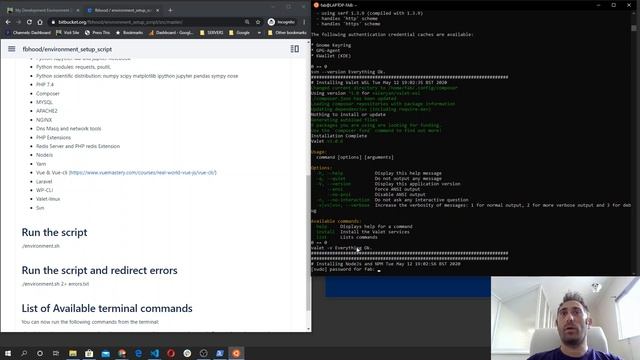Open Microsoft Store from the taskbar
The height and width of the screenshot is (360, 640).
(89, 353)
